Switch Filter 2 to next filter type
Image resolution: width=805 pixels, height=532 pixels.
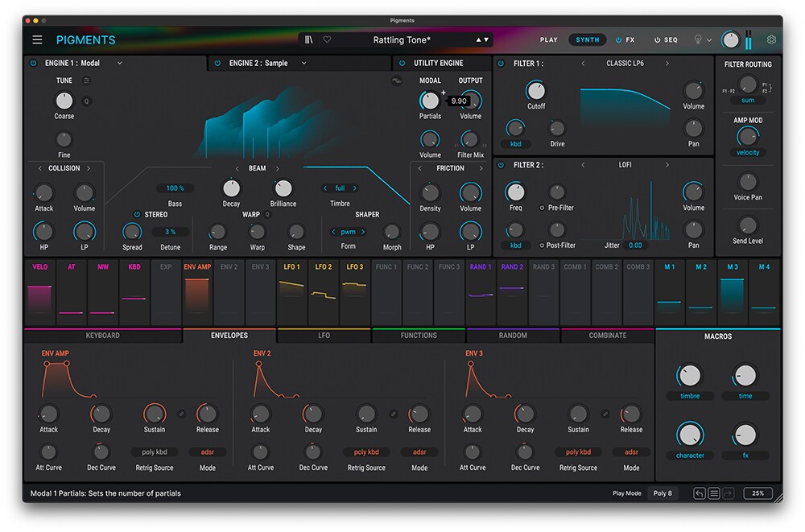[x=667, y=165]
